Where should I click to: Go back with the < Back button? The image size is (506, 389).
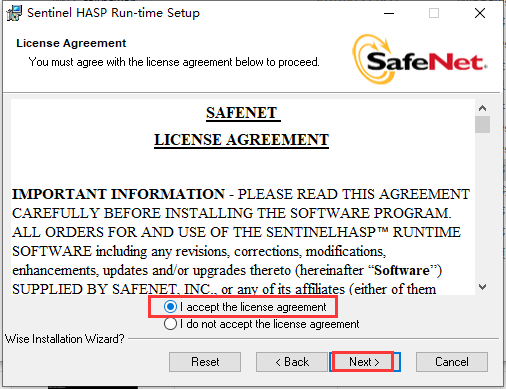tap(292, 362)
